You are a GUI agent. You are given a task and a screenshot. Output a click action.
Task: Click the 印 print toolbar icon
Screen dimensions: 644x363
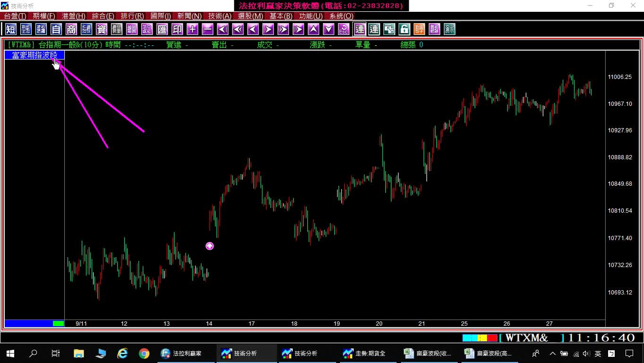coord(177,29)
